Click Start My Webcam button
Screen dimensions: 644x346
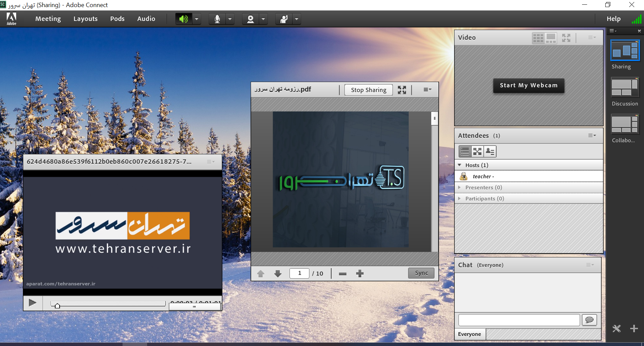(x=529, y=86)
